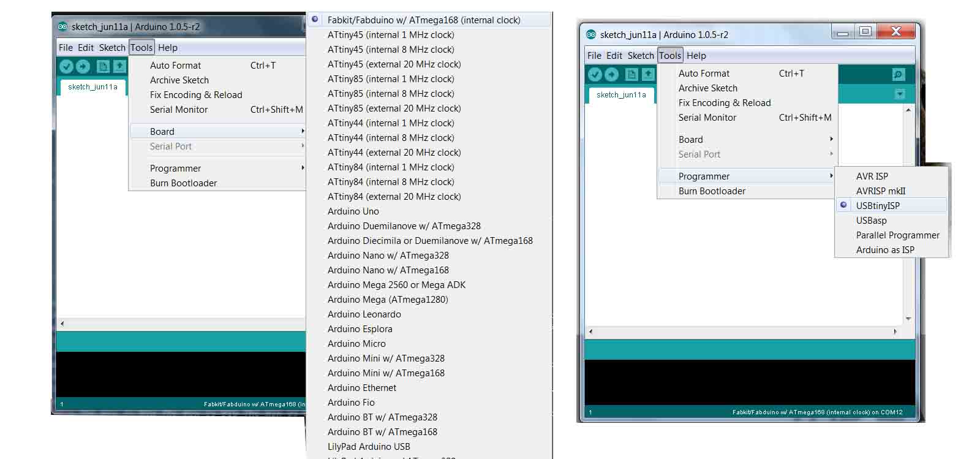This screenshot has height=459, width=980.
Task: Click Open sketch icon in left window
Action: pos(119,66)
